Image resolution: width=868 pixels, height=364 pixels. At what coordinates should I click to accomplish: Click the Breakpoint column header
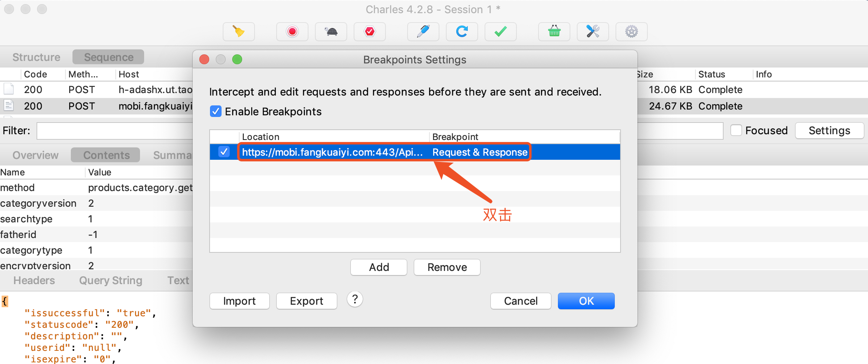pos(525,137)
